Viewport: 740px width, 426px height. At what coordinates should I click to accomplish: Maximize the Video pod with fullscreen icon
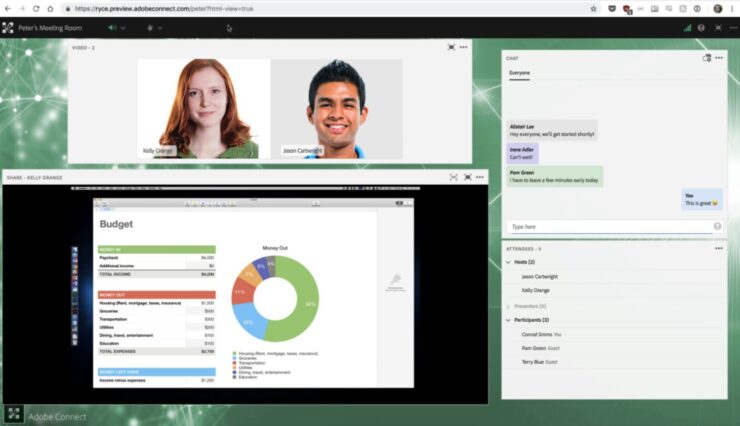(x=451, y=47)
